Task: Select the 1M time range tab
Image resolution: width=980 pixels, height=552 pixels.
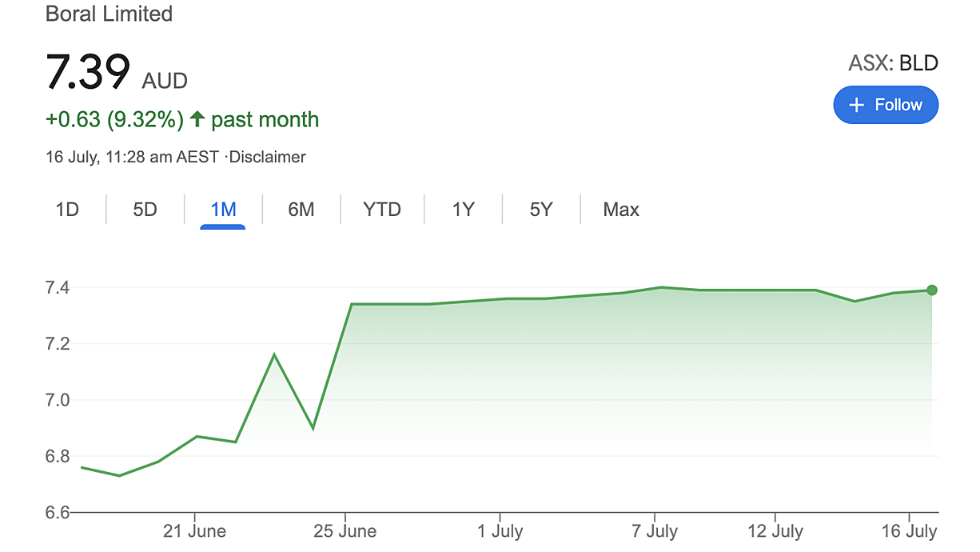Action: pos(223,210)
